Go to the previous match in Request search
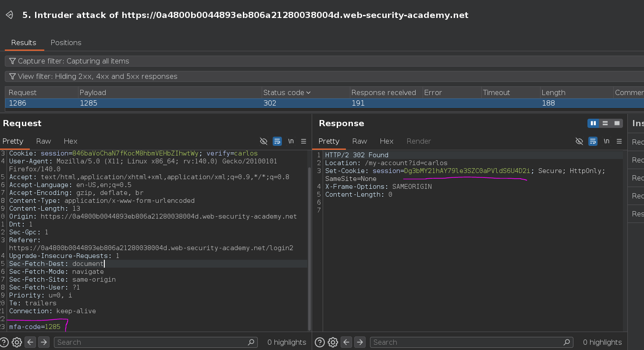 pos(31,342)
